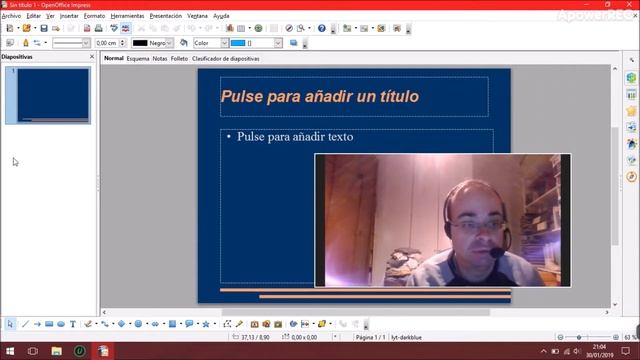Viewport: 640px width, 360px height.
Task: Open the blue fill color dropdown
Action: tap(278, 43)
